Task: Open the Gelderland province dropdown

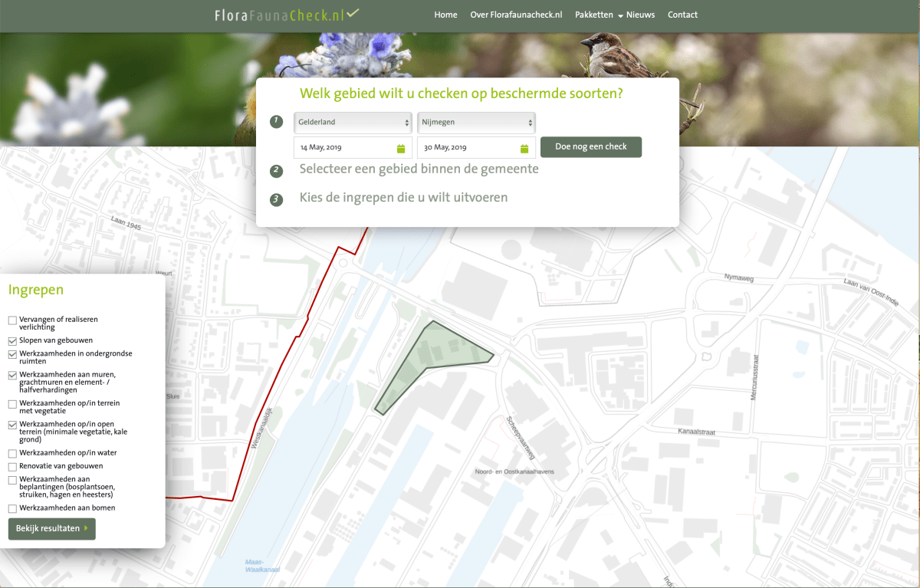Action: [353, 122]
